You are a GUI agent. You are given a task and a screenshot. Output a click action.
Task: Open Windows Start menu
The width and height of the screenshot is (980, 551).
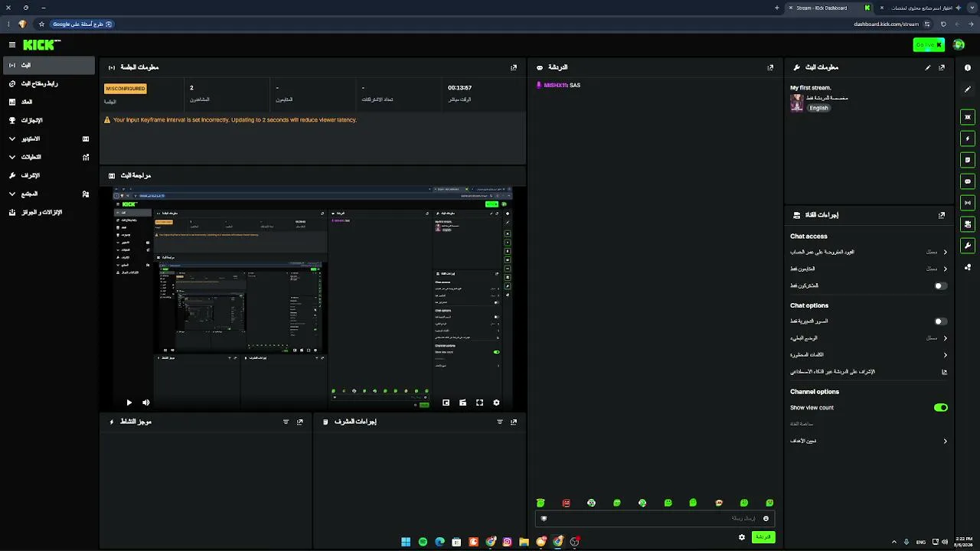[x=406, y=542]
